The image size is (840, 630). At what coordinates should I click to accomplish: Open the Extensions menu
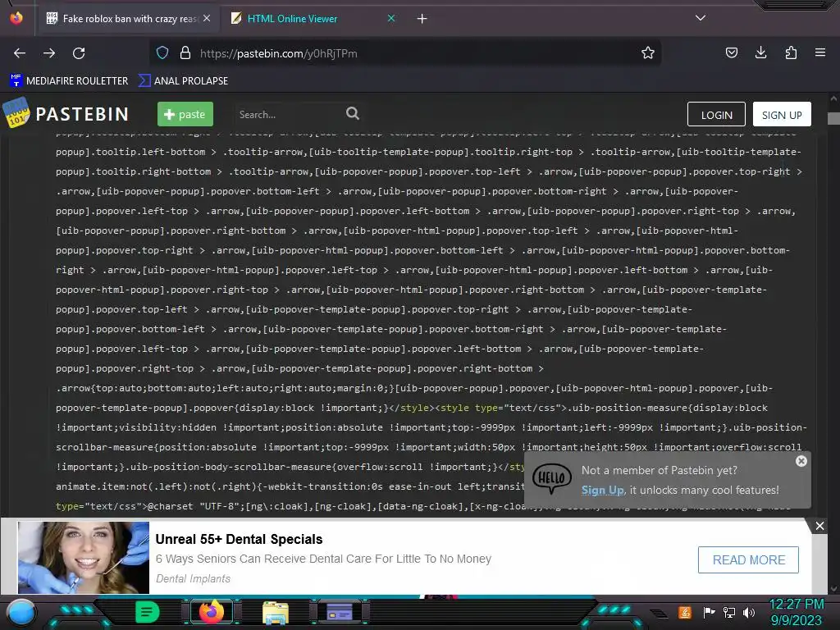click(791, 52)
